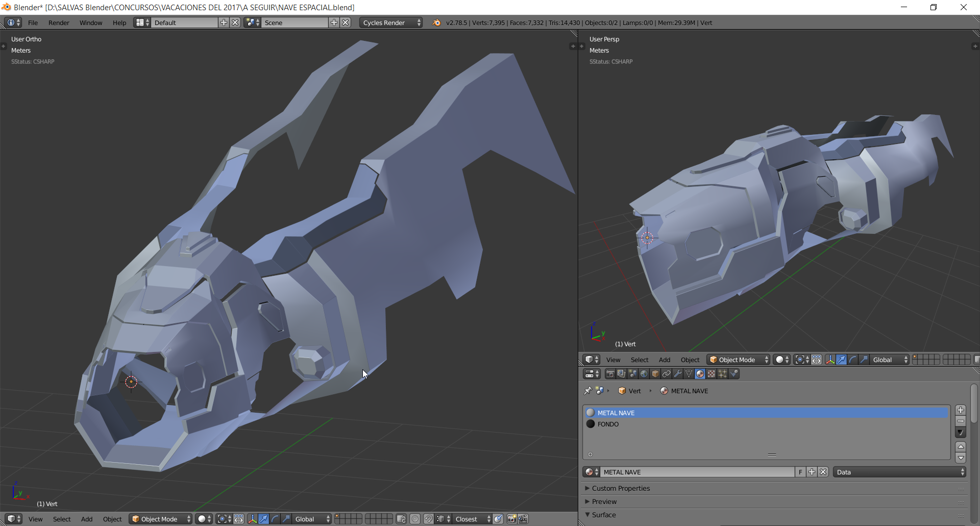Open the World properties globe tab
The height and width of the screenshot is (526, 980).
pos(644,374)
